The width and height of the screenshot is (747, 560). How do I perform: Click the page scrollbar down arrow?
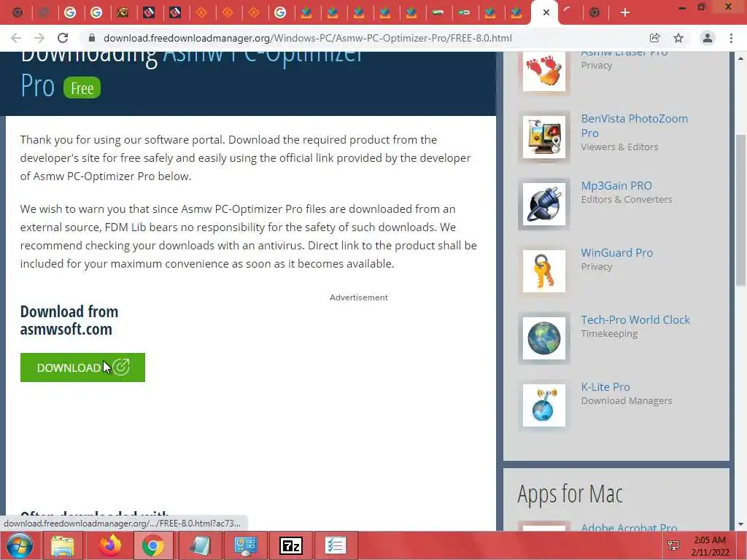click(741, 524)
